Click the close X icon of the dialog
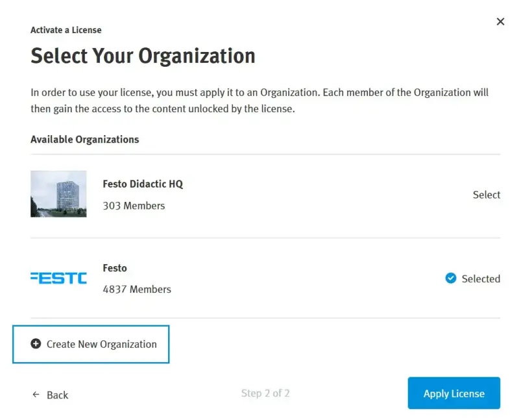532x420 pixels. [x=500, y=21]
